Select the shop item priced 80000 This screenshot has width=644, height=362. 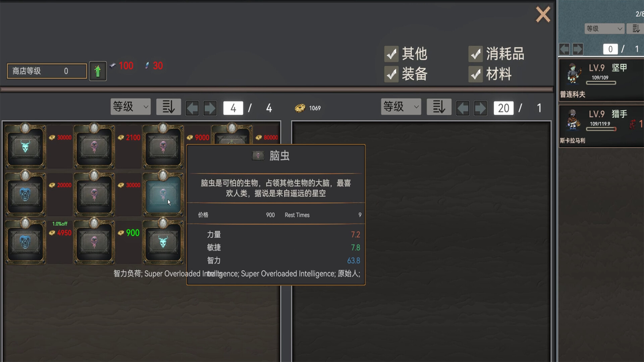tap(232, 135)
